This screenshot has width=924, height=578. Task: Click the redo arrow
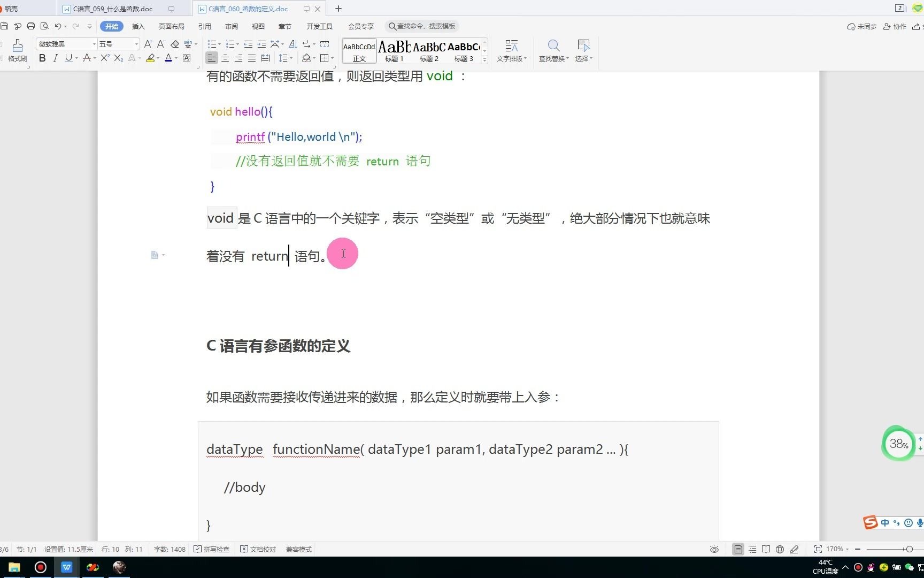(x=75, y=26)
